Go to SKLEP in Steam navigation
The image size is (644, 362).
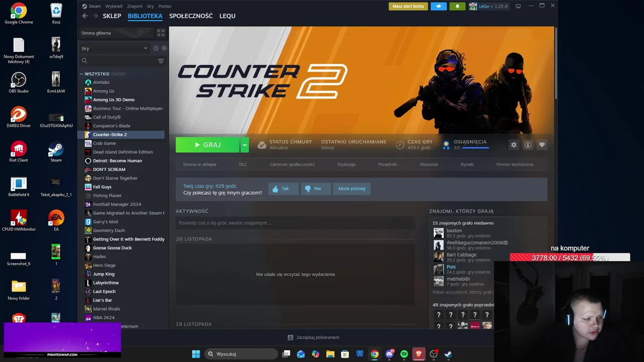[112, 16]
